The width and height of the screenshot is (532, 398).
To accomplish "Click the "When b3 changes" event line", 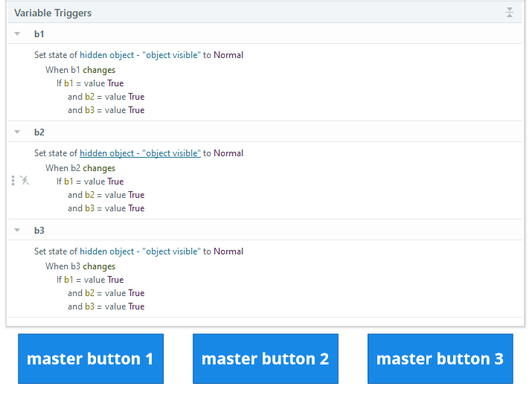I will coord(80,266).
